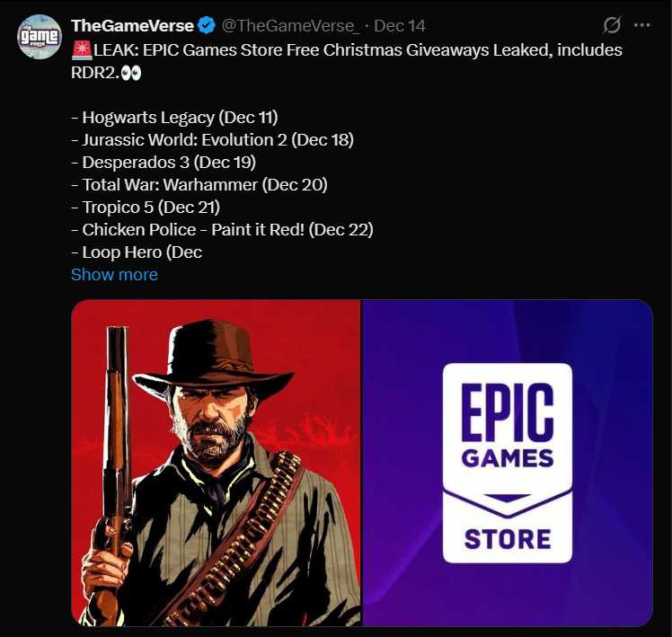Open the three-dot more options menu
This screenshot has height=637, width=672.
(641, 25)
